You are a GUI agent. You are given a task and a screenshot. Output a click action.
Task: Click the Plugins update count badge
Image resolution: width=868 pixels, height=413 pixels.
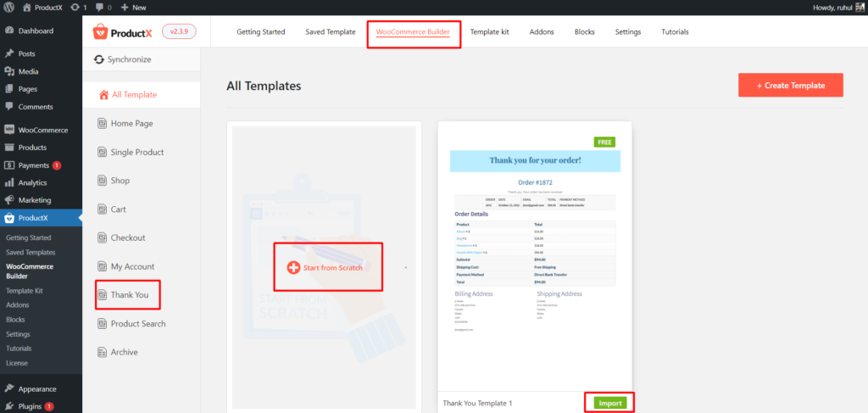(x=49, y=406)
